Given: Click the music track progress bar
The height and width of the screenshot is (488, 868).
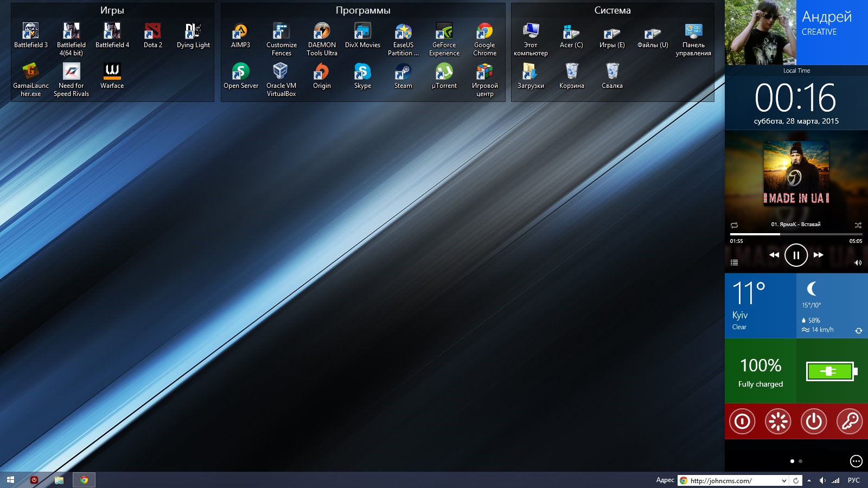Looking at the screenshot, I should [796, 234].
